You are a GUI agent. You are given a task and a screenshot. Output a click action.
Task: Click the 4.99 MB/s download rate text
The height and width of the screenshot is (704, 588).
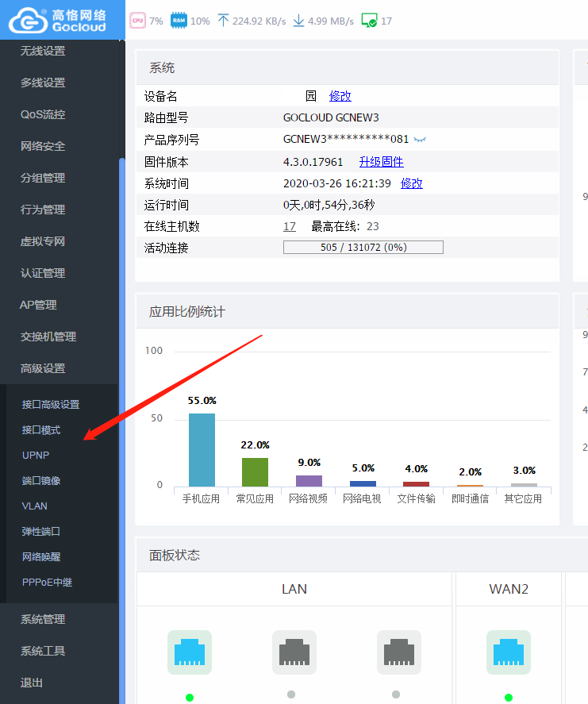[x=331, y=21]
